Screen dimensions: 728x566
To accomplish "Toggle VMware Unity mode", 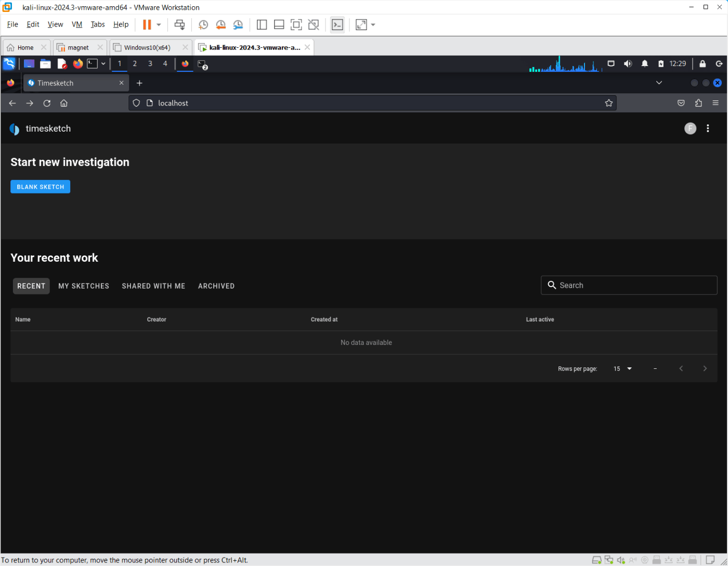I will pos(313,24).
